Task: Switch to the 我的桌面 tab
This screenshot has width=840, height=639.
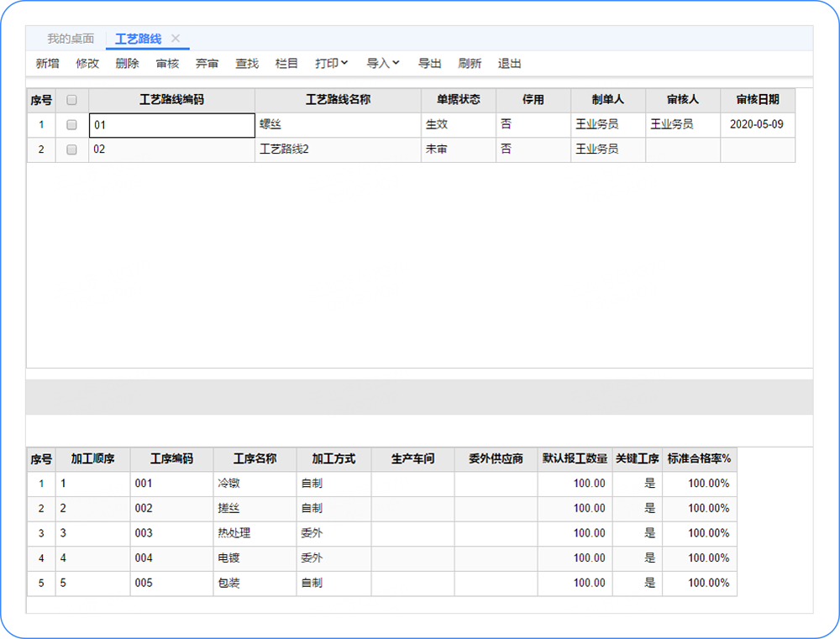Action: pos(71,39)
